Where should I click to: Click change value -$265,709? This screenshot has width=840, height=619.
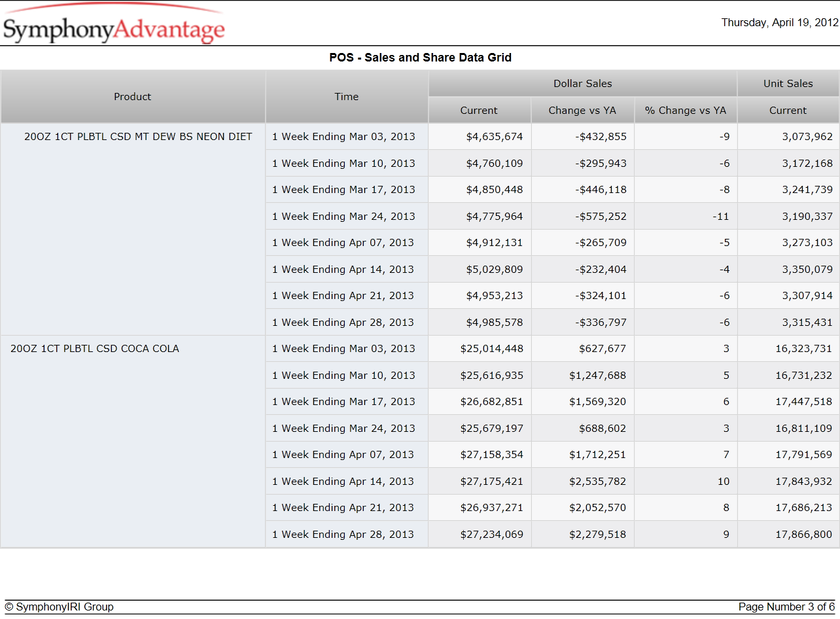pyautogui.click(x=601, y=243)
